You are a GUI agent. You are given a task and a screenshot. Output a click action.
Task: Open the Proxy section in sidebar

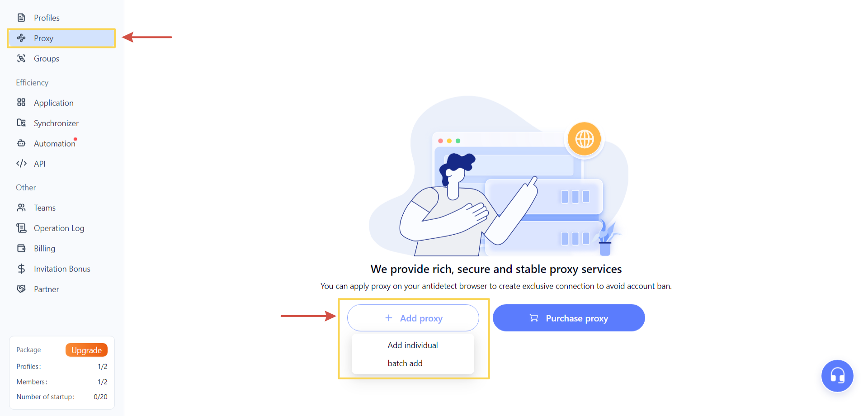tap(43, 38)
